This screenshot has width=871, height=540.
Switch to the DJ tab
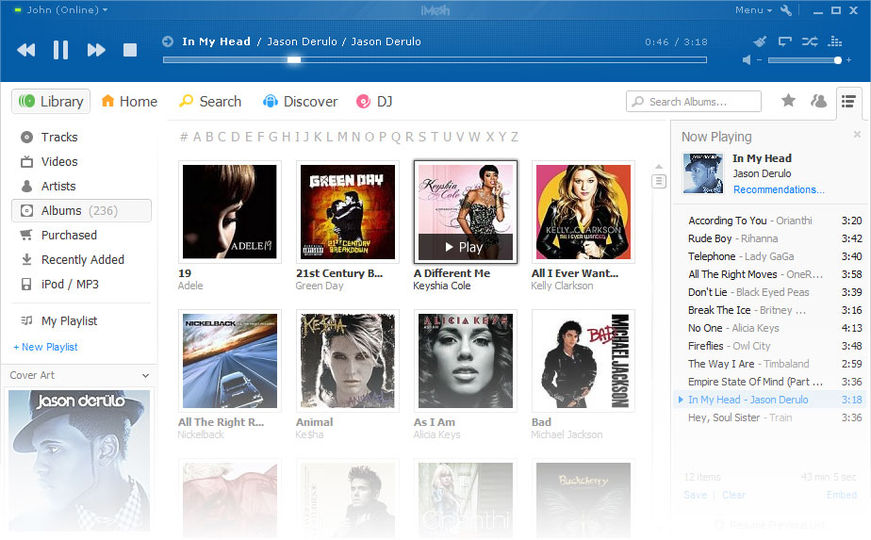point(374,102)
